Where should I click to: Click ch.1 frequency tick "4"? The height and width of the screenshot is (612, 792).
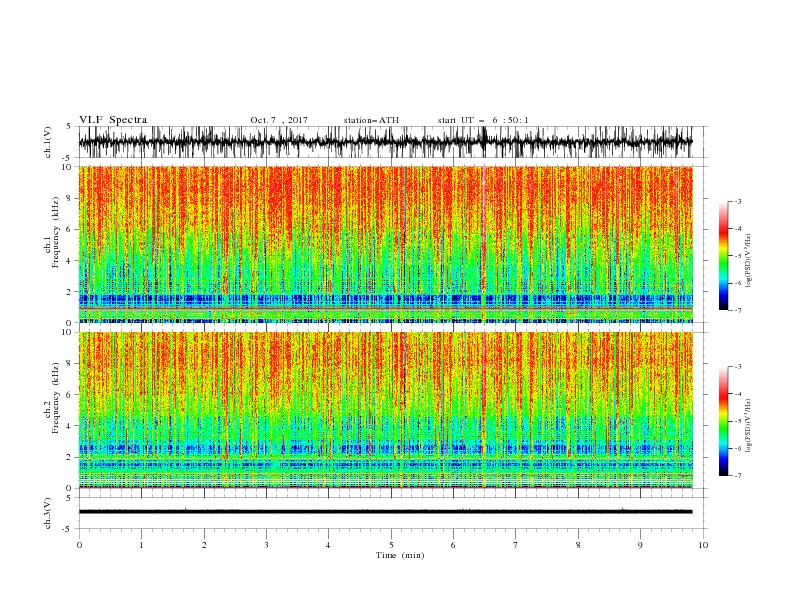pos(70,261)
